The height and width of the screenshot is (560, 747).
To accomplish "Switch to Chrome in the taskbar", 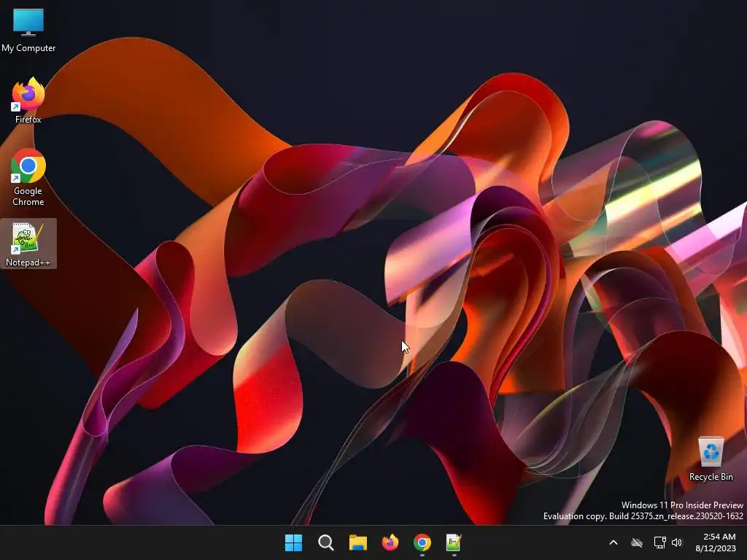I will [x=422, y=542].
